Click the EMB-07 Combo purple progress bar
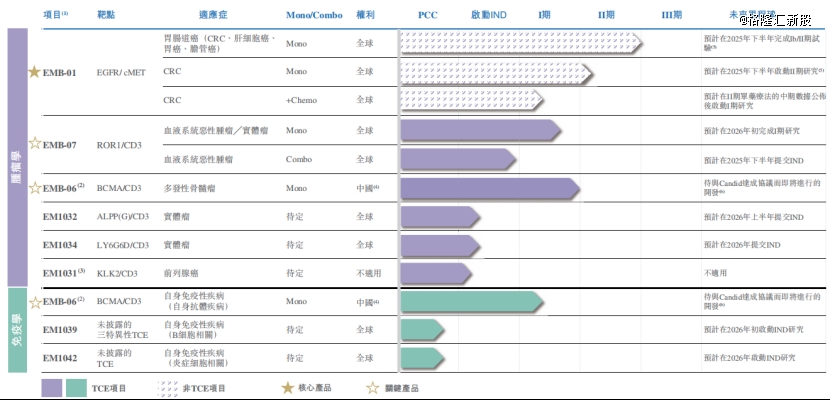 click(458, 159)
